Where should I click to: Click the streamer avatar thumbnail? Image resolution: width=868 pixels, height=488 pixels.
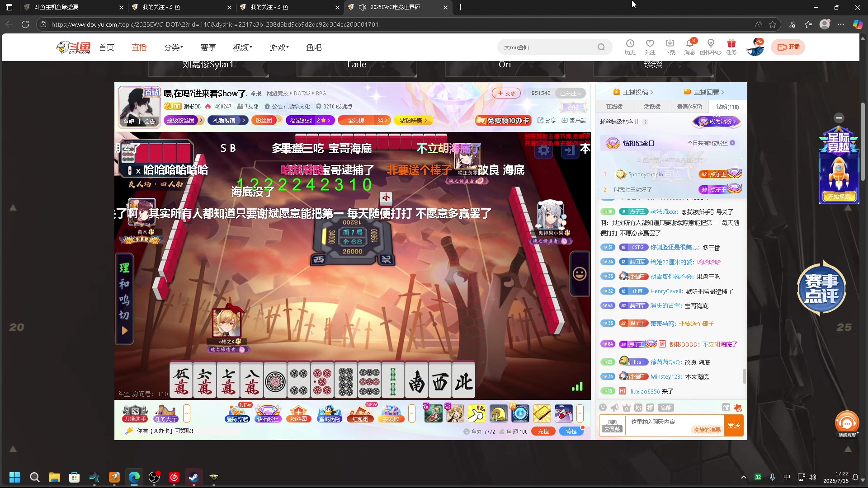pyautogui.click(x=139, y=107)
